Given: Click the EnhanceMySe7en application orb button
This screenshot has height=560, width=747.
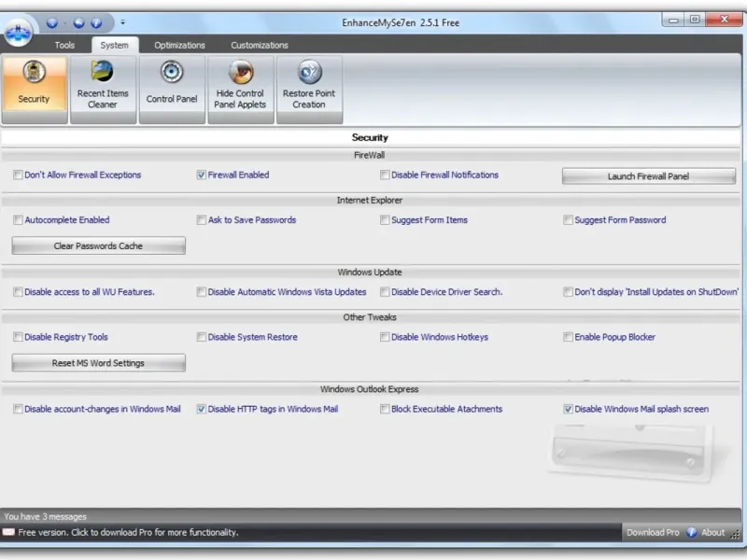Looking at the screenshot, I should tap(18, 33).
